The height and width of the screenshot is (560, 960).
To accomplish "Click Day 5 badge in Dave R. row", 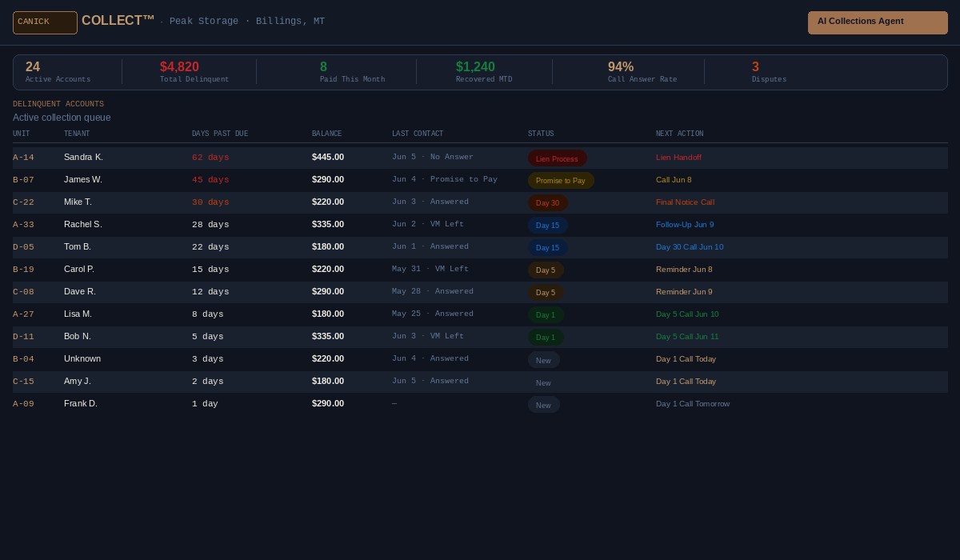I will coord(546,293).
